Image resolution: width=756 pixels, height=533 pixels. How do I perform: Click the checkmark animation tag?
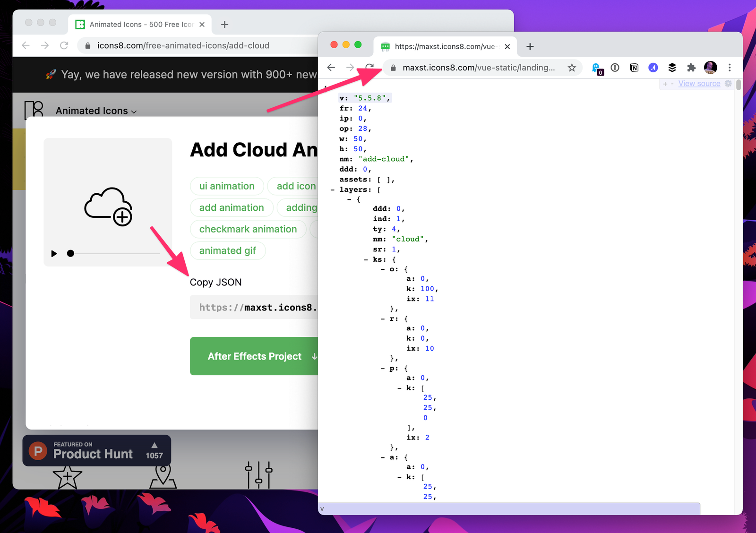point(248,229)
